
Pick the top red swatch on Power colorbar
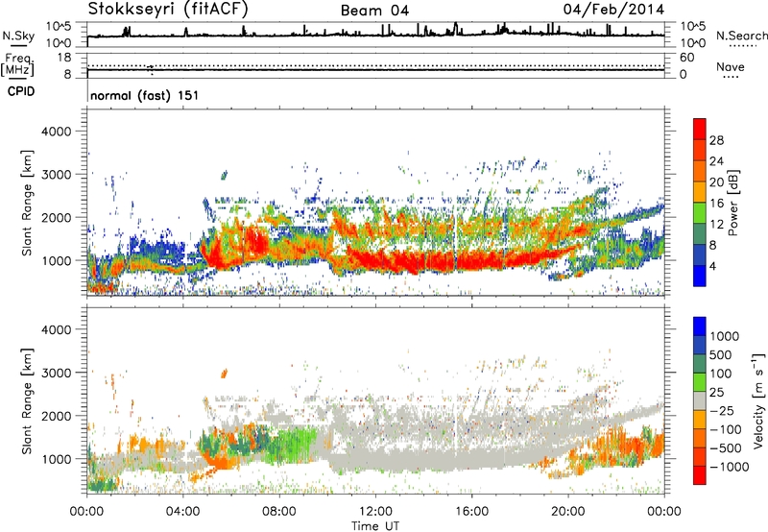[701, 128]
